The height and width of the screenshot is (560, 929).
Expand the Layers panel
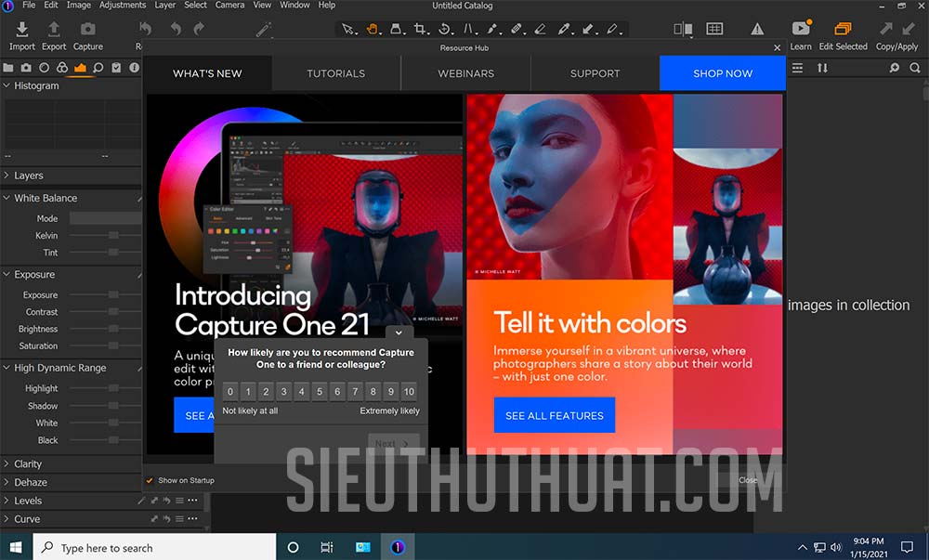coord(7,176)
